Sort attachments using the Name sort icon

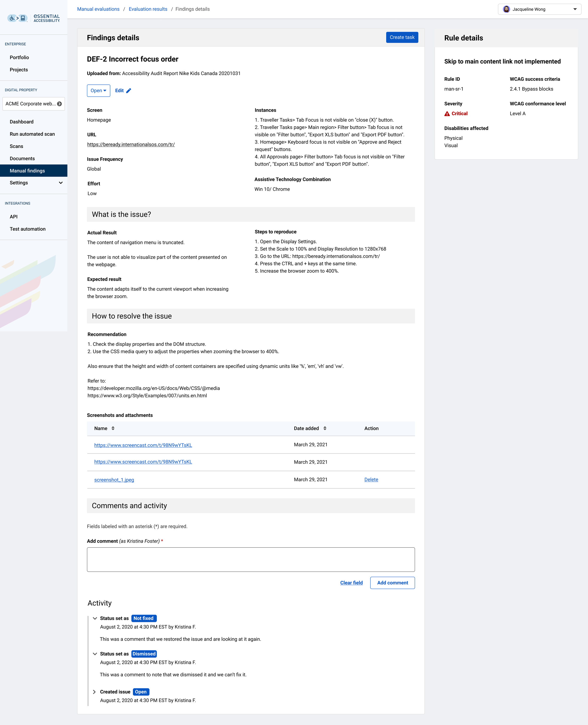pyautogui.click(x=112, y=428)
